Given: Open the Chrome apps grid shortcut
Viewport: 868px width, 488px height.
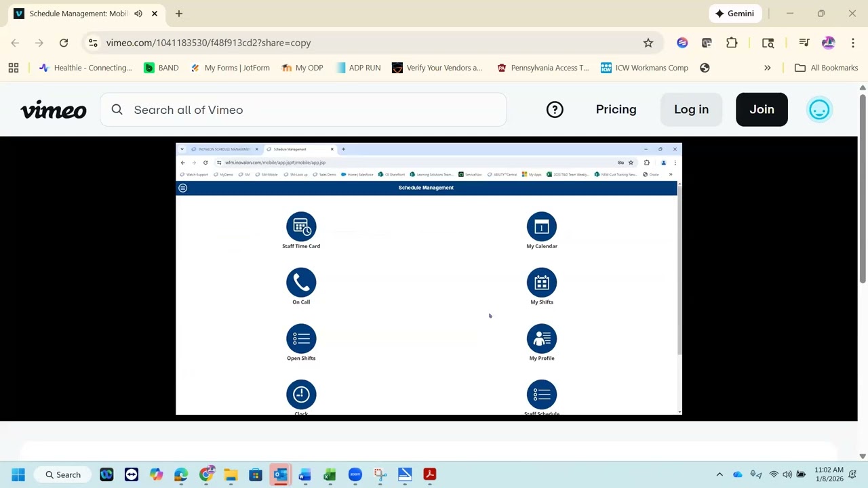Looking at the screenshot, I should 14,68.
